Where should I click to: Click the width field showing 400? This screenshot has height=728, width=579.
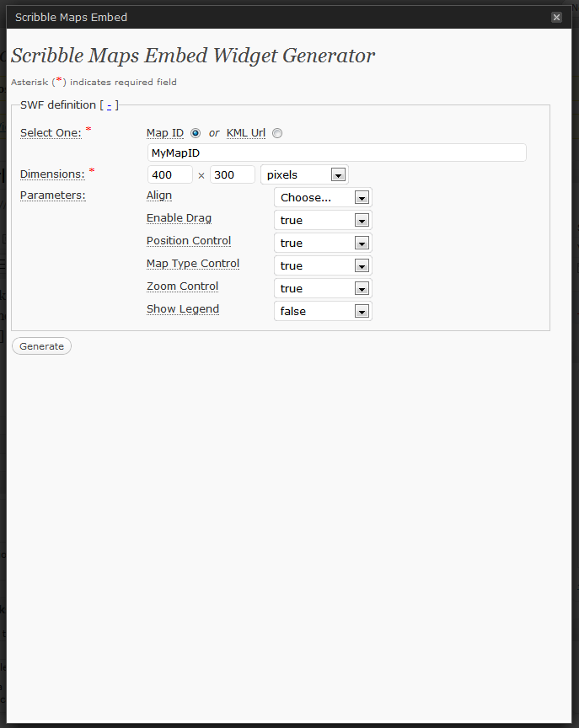[x=170, y=175]
